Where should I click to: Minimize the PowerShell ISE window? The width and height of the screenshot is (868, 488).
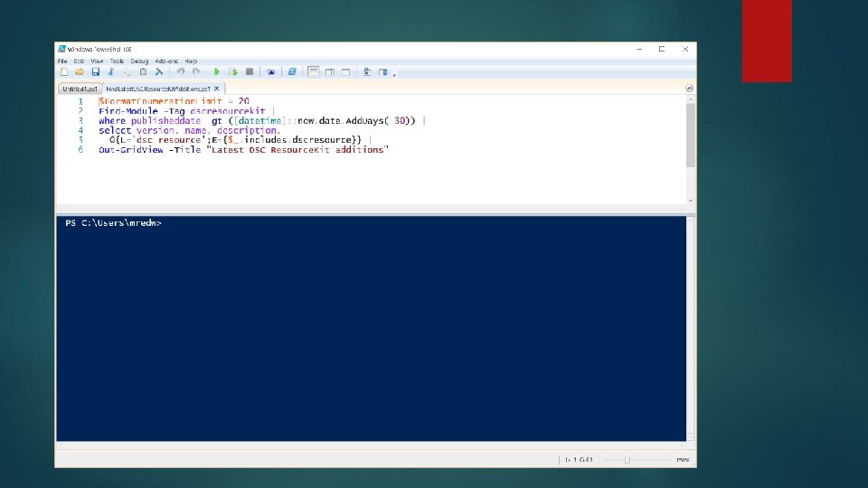tap(639, 49)
